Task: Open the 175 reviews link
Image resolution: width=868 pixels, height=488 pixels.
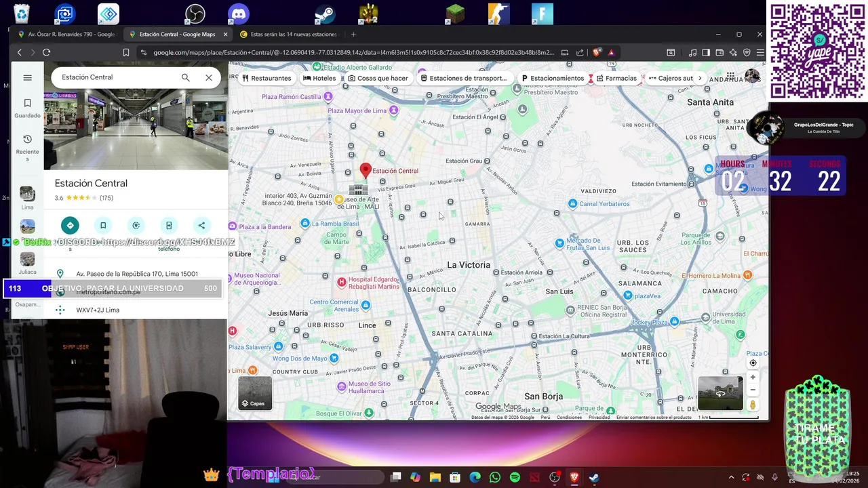Action: point(106,198)
